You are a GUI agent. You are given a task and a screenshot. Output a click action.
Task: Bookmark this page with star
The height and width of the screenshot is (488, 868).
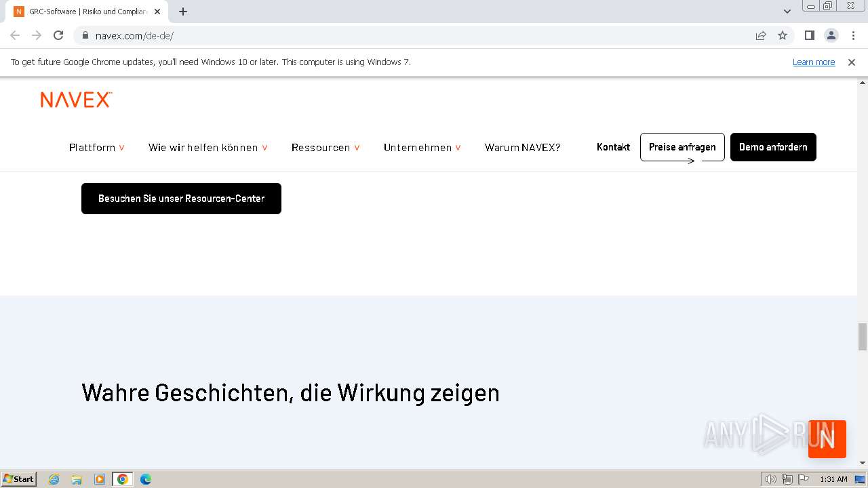pos(783,35)
